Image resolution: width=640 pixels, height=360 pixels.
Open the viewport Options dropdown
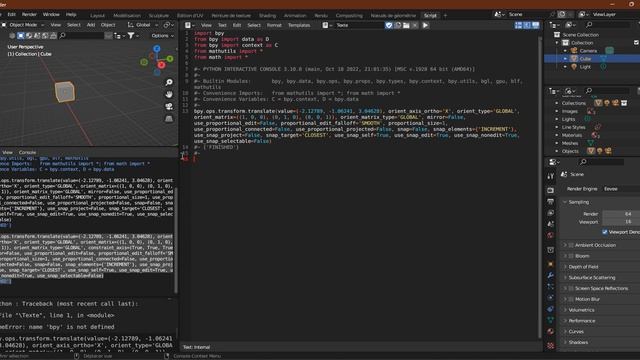tap(162, 36)
